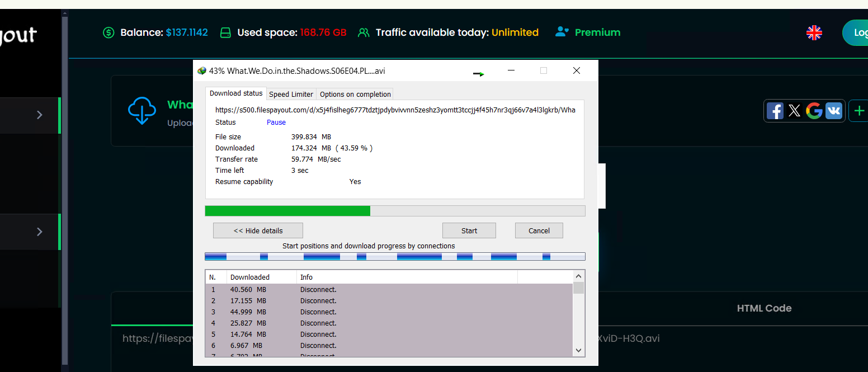The height and width of the screenshot is (372, 868).
Task: Open the Options on completion tab
Action: 355,94
